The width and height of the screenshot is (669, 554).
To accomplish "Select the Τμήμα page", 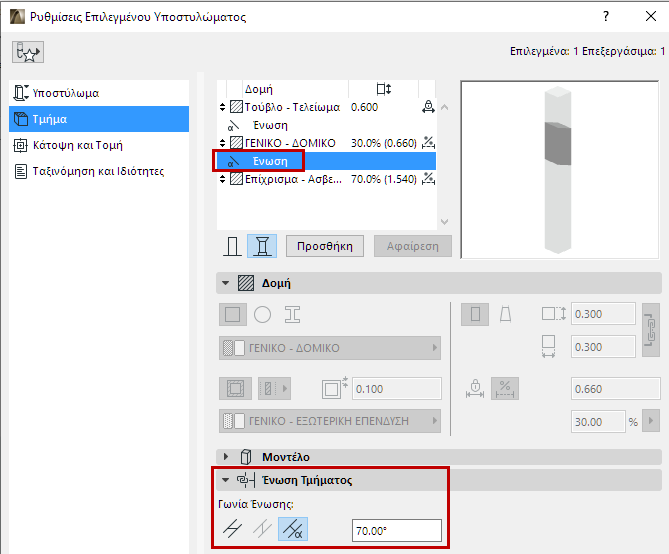I will pyautogui.click(x=99, y=119).
